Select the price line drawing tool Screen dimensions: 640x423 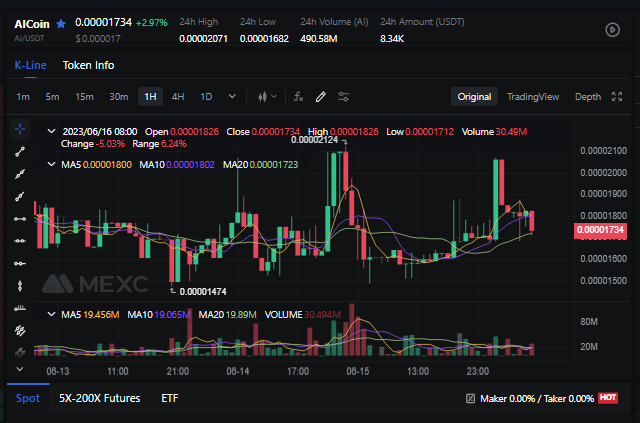pyautogui.click(x=20, y=308)
